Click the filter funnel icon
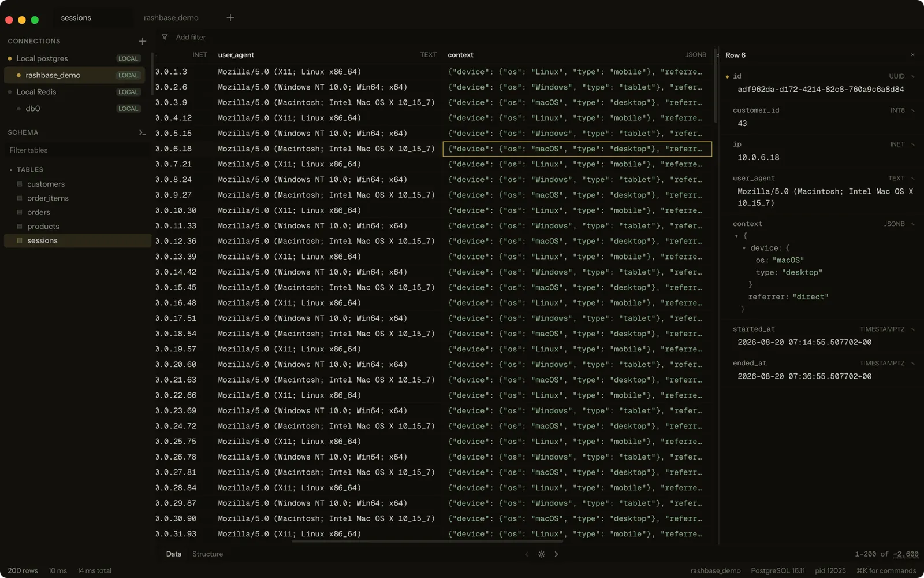Image resolution: width=924 pixels, height=578 pixels. [165, 37]
